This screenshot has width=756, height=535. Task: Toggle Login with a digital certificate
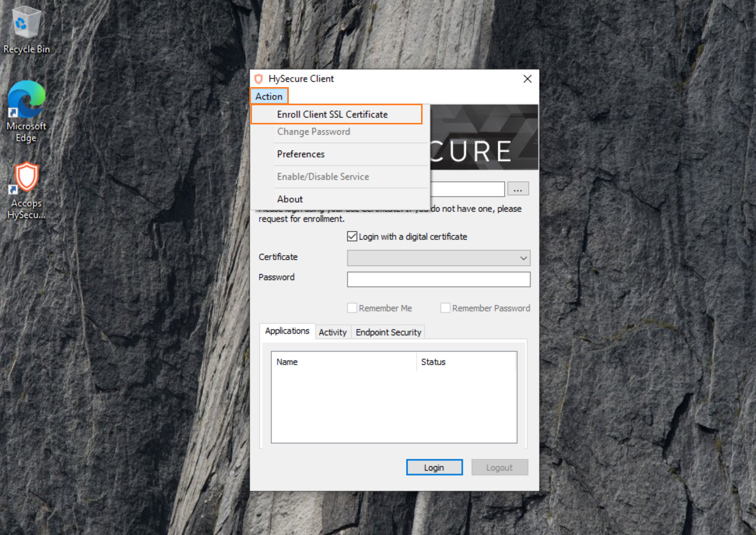click(x=352, y=236)
